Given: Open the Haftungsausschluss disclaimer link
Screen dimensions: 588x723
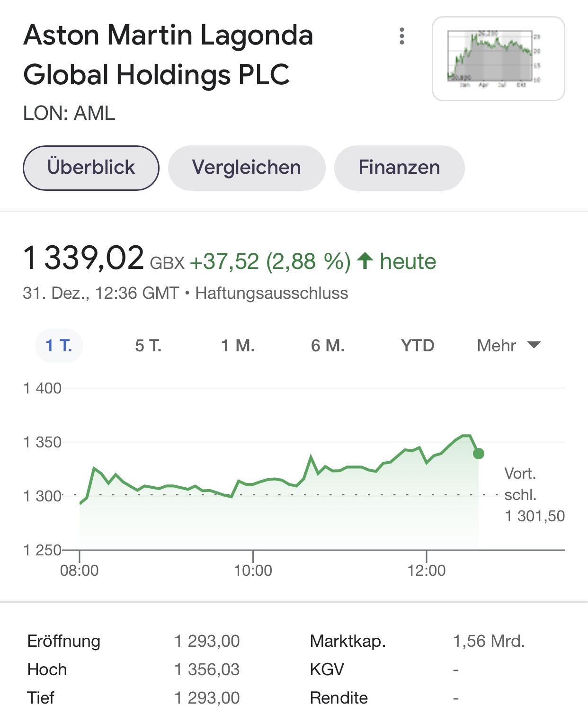Looking at the screenshot, I should click(x=272, y=293).
